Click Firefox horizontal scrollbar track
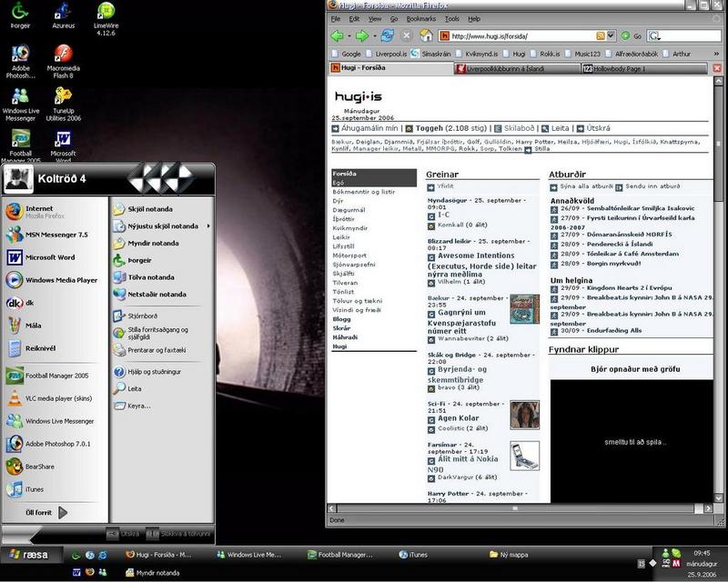Viewport: 728px width, 582px height. (x=515, y=508)
